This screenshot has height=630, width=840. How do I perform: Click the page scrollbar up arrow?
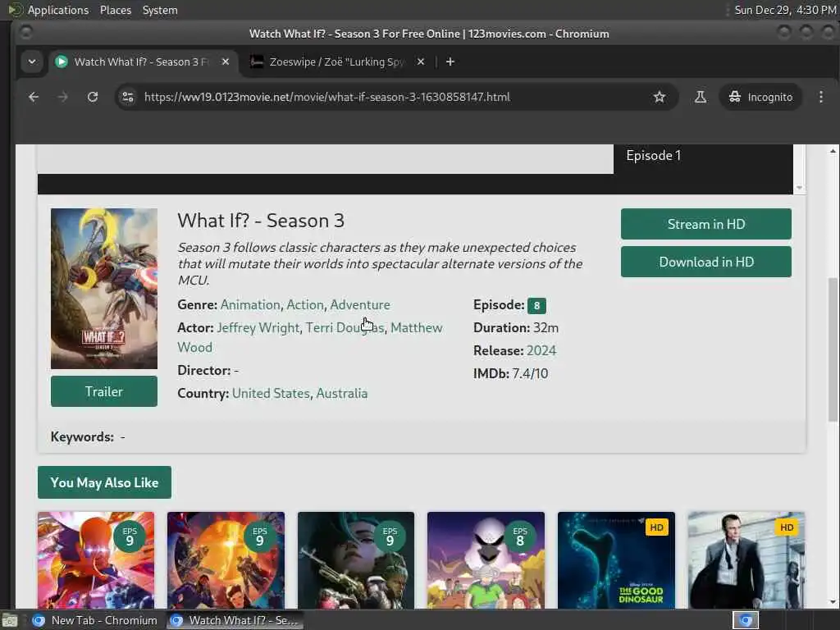[x=833, y=151]
